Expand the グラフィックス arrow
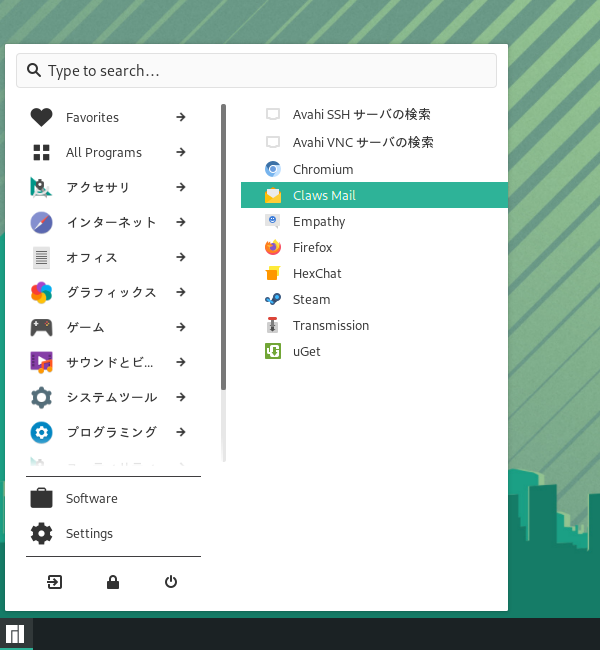The width and height of the screenshot is (600, 650). pyautogui.click(x=180, y=293)
